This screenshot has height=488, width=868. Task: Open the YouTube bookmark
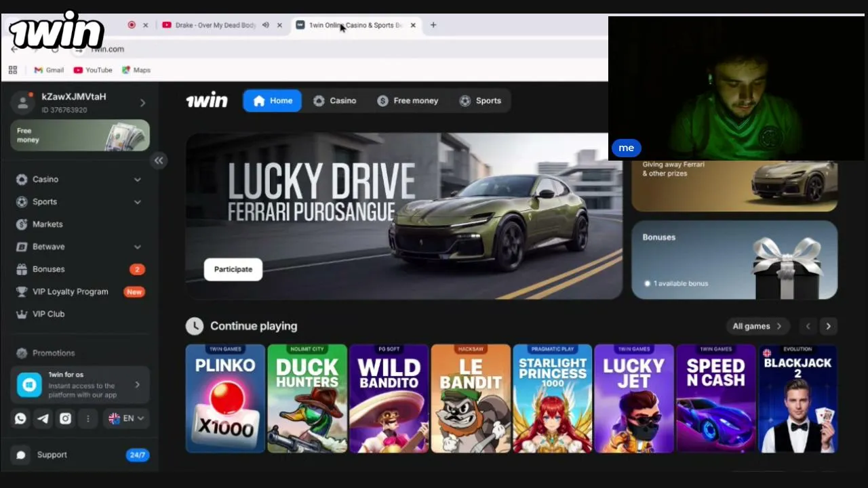pos(93,70)
